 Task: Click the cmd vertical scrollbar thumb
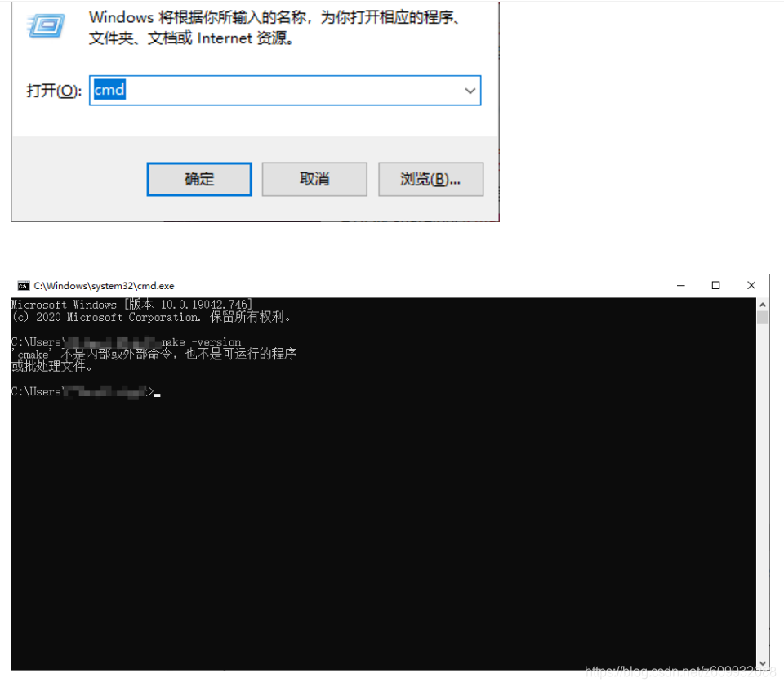coord(763,318)
